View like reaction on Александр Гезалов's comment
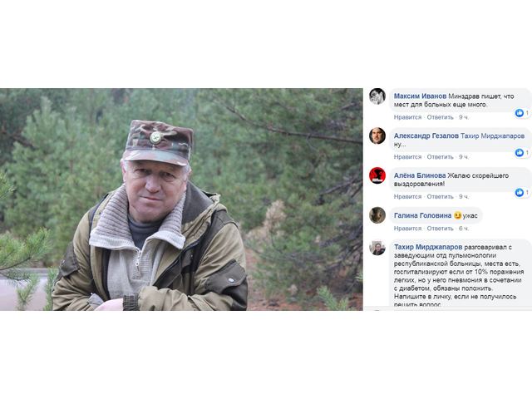532x399 pixels. pyautogui.click(x=522, y=153)
